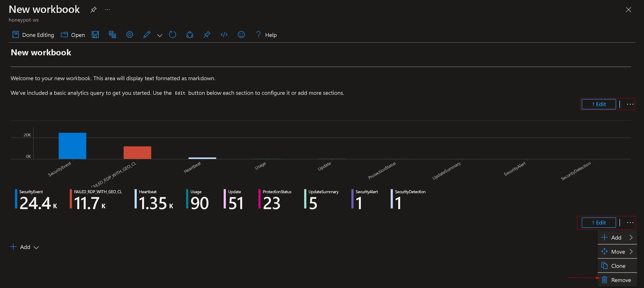The image size is (644, 288).
Task: Click the blue SecurityEvent bar in chart
Action: pyautogui.click(x=73, y=146)
